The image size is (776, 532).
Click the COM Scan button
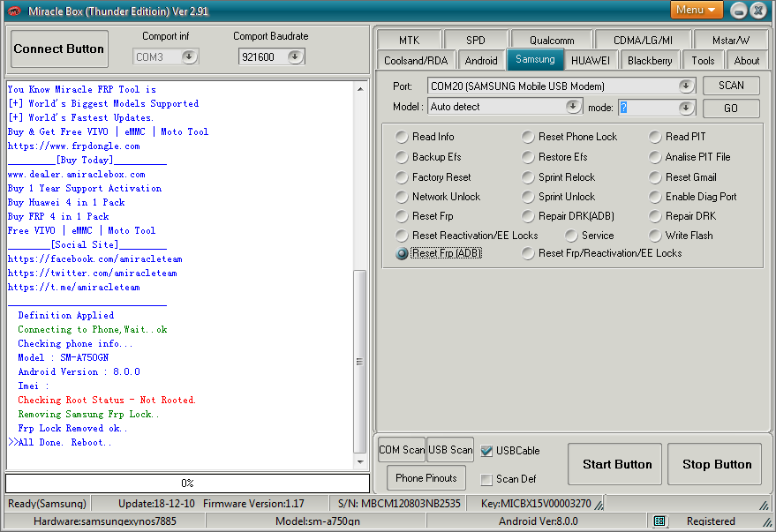coord(402,450)
